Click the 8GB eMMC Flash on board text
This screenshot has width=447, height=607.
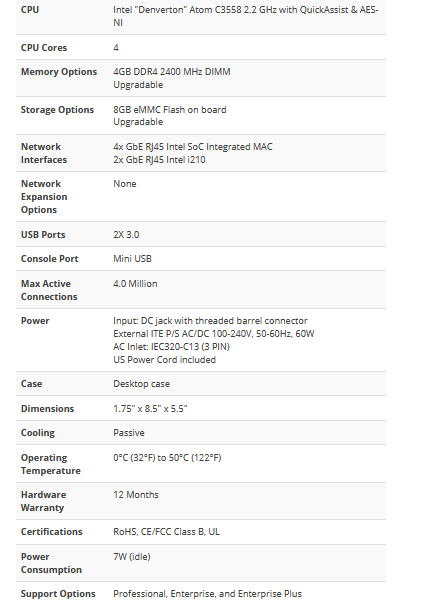[170, 110]
